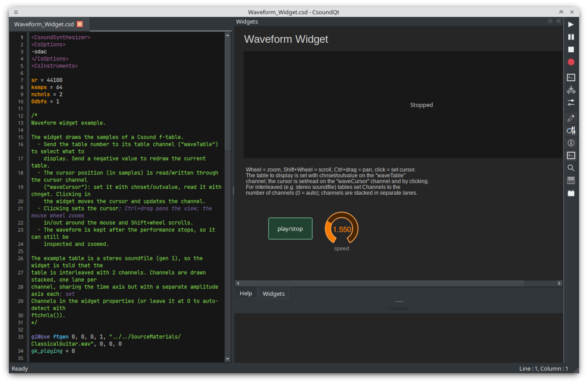Viewport: 588px width, 384px height.
Task: Select the Waveform_Widget.csd editor tab
Action: pos(48,24)
